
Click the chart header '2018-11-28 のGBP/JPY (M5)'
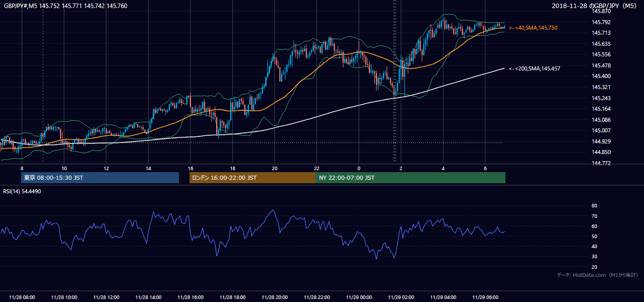click(x=595, y=6)
